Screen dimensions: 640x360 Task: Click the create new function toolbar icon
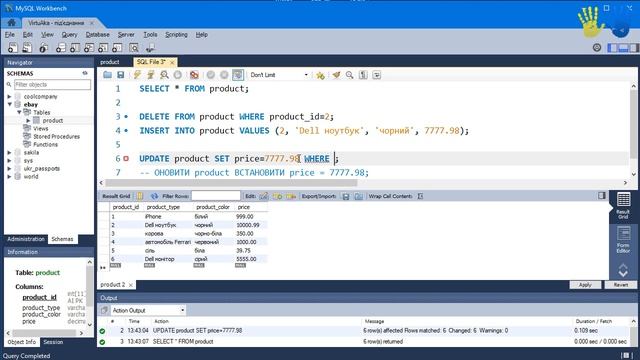point(117,48)
